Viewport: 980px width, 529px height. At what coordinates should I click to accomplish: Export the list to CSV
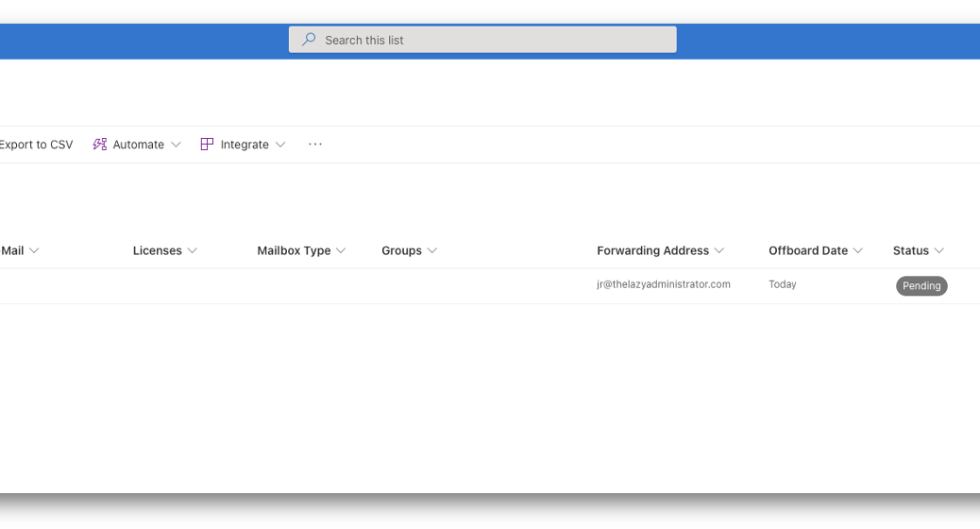tap(36, 145)
